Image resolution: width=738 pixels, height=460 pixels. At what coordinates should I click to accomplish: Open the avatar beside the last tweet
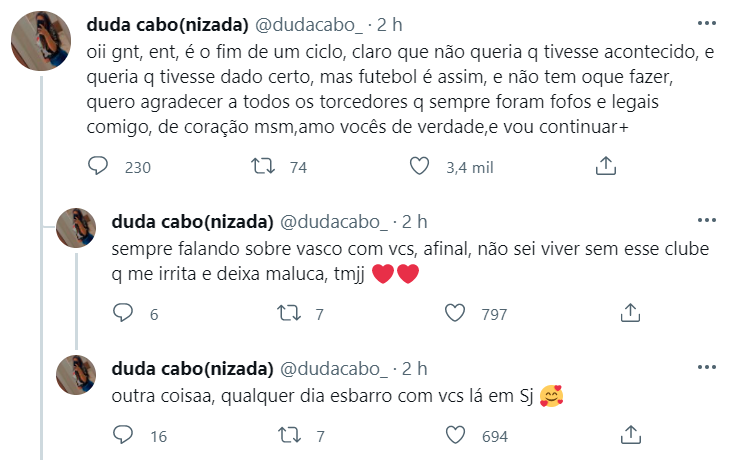[76, 376]
